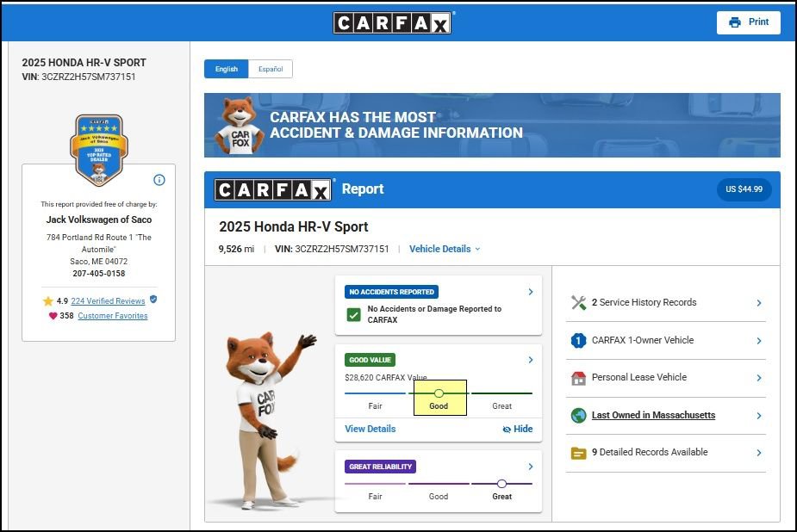Hide the CARFAX value section
Image resolution: width=797 pixels, height=532 pixels.
pyautogui.click(x=518, y=429)
